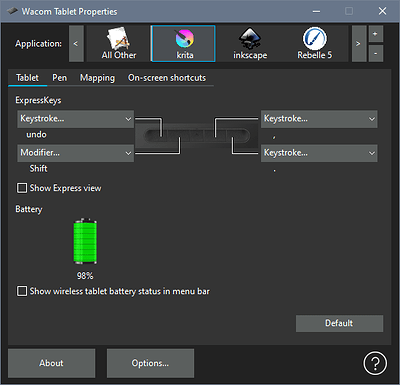
Task: Switch to the Tablet tab
Action: [27, 78]
